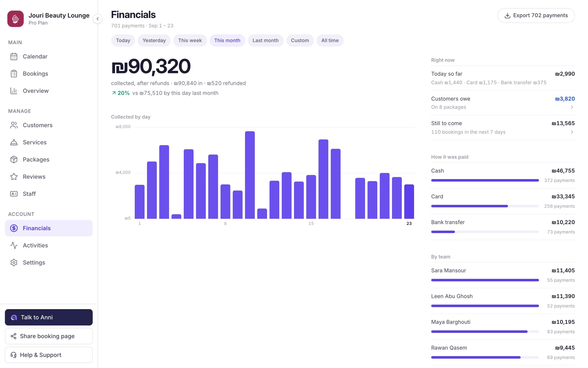
Task: Select the Yesterday date filter
Action: coord(154,40)
